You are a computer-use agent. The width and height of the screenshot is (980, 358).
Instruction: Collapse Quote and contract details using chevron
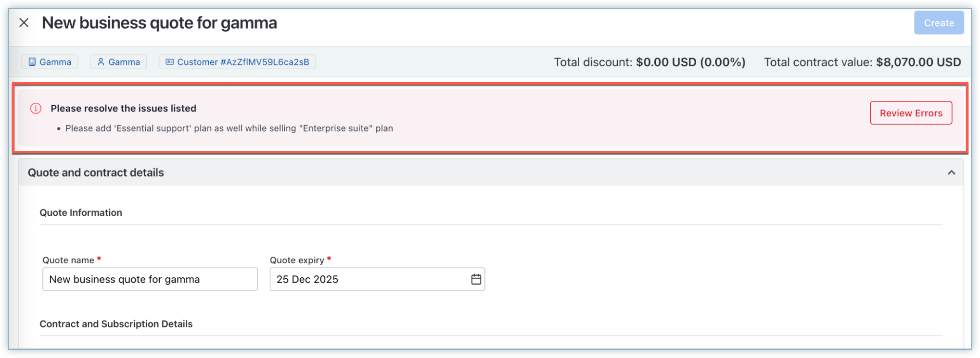951,173
